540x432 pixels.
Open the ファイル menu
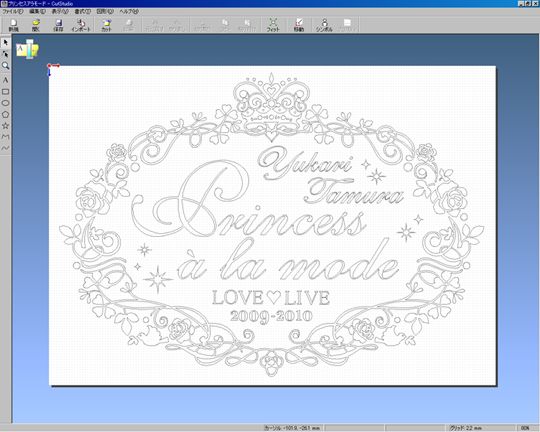[x=13, y=11]
